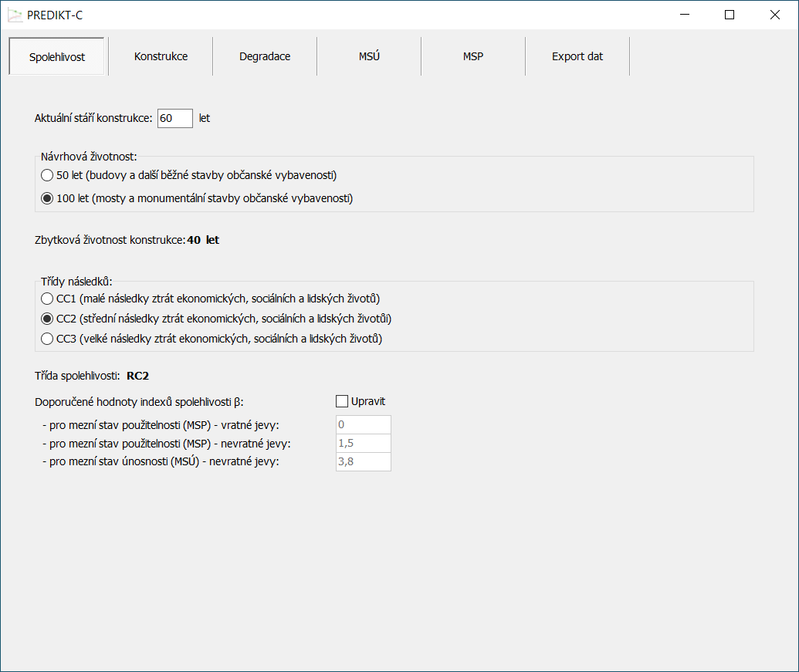Open the Spolehlivost tab
Screen dimensions: 799x672
click(56, 56)
